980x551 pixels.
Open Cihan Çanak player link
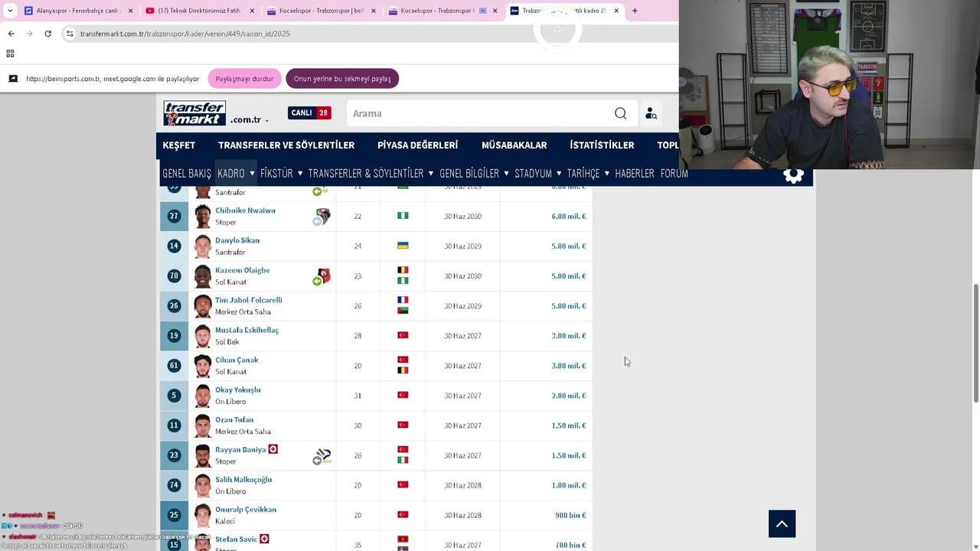237,360
